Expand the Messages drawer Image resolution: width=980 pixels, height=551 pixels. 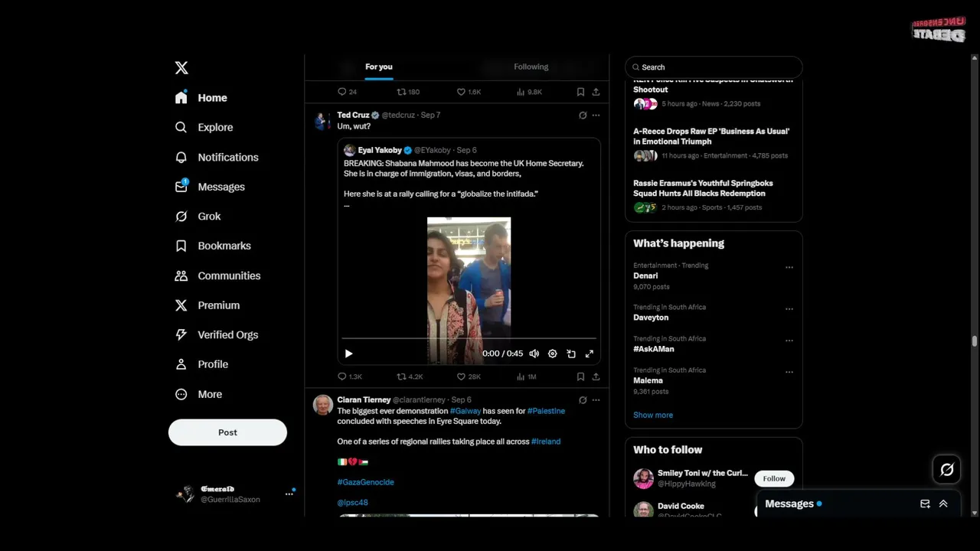click(x=943, y=504)
